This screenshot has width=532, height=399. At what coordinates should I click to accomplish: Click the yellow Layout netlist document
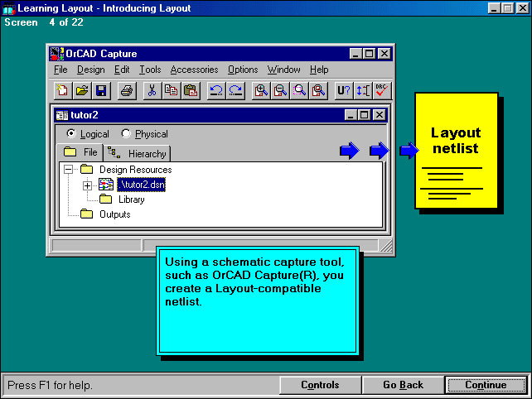pos(455,151)
